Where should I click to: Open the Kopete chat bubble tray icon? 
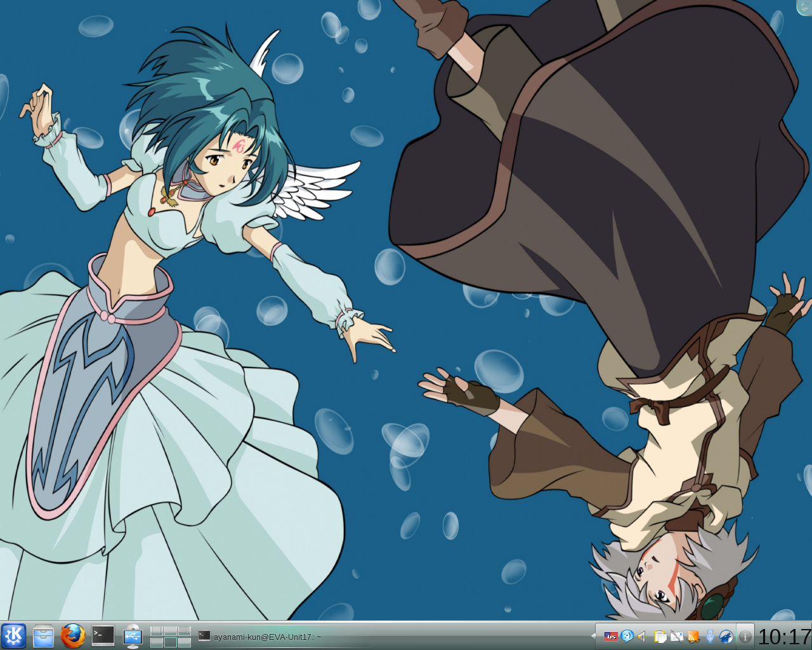tap(627, 636)
